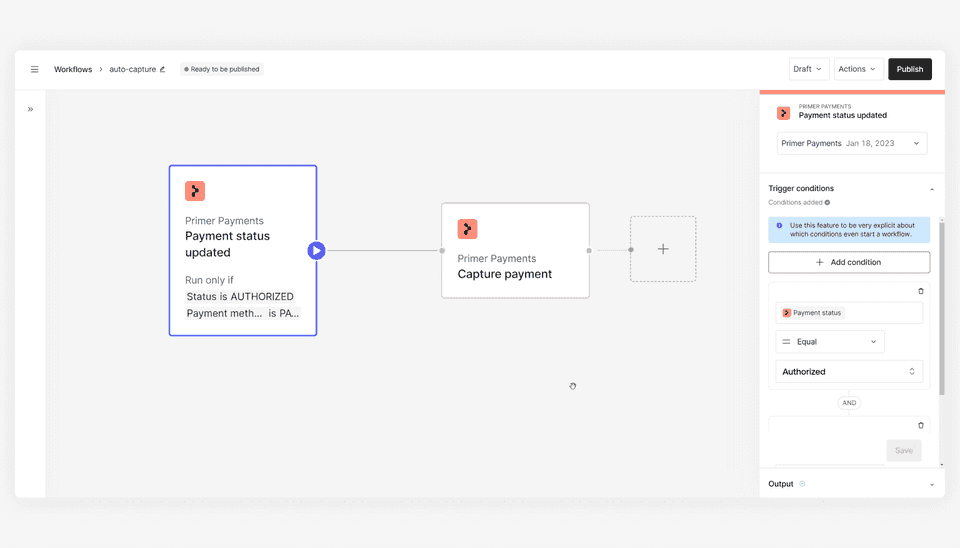Delete the first Payment status condition

921,291
